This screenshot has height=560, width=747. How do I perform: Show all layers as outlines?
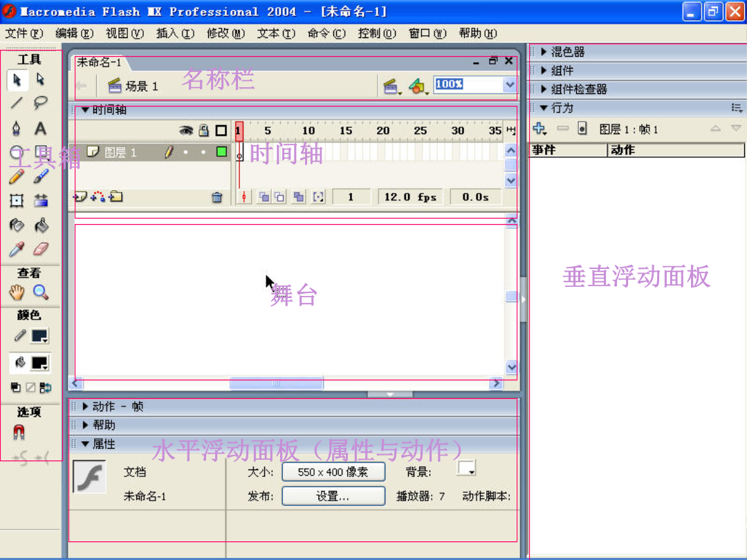point(221,130)
